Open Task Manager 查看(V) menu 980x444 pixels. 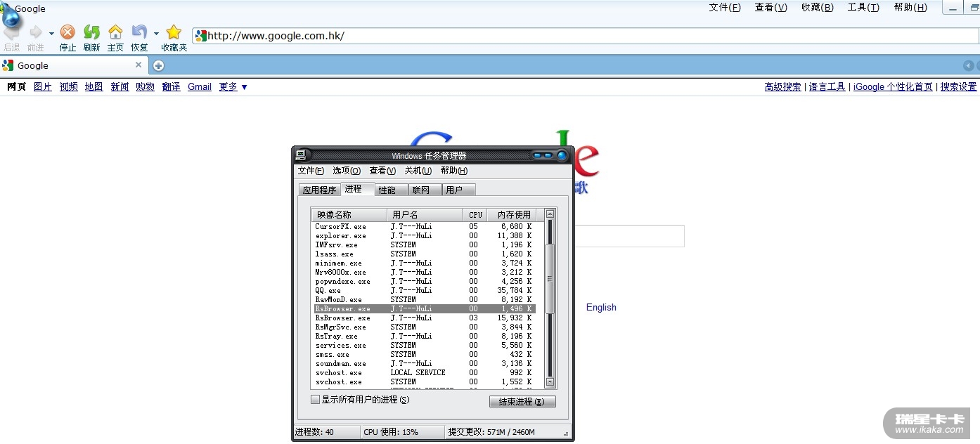pyautogui.click(x=382, y=171)
